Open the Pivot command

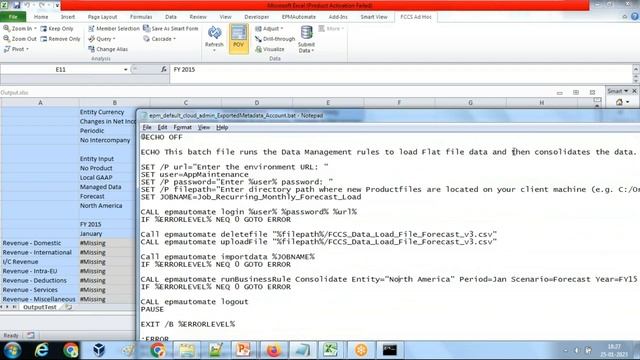tap(16, 49)
